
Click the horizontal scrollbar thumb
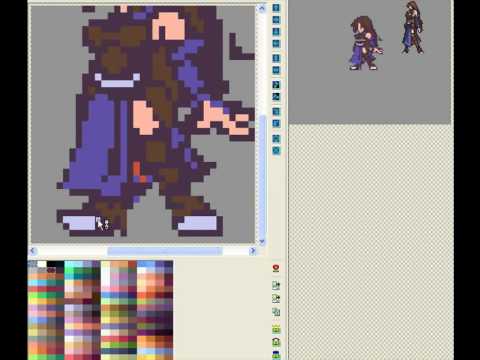point(165,251)
